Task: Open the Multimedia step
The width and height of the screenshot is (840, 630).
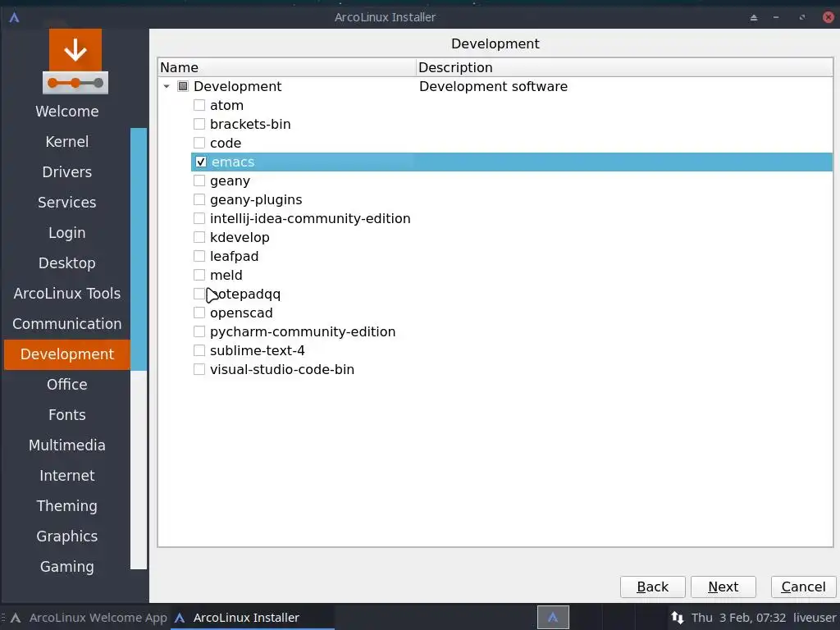Action: coord(67,445)
